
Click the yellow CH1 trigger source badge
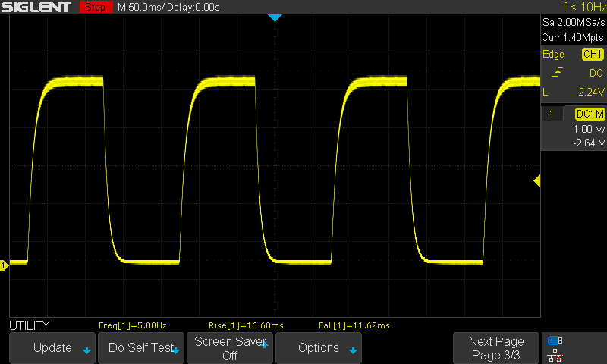point(592,55)
